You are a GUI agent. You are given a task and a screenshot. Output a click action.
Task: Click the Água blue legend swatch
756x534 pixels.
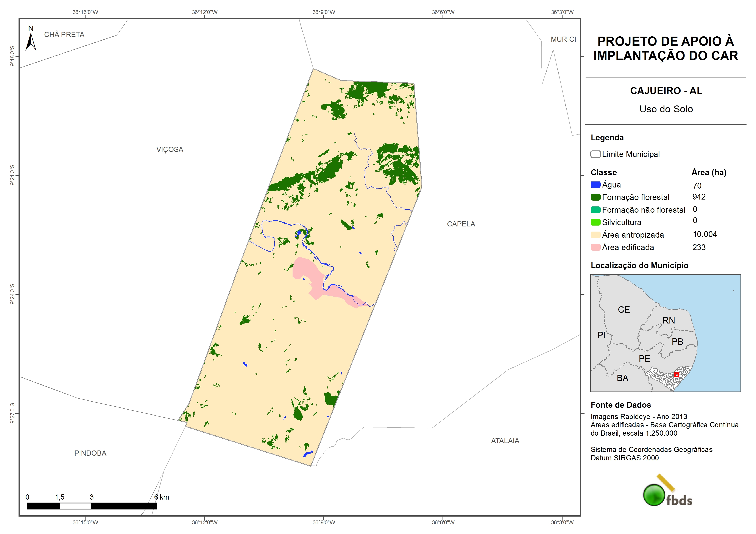595,185
